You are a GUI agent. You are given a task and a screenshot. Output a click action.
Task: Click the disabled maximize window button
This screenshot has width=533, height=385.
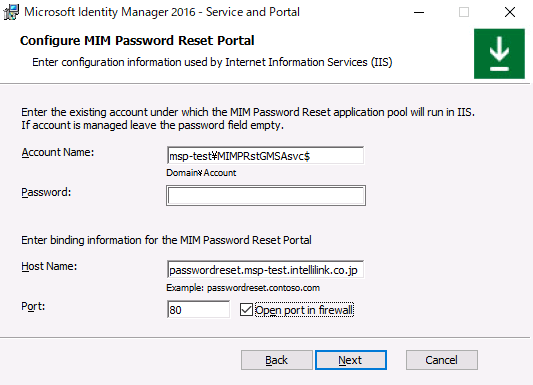point(464,13)
